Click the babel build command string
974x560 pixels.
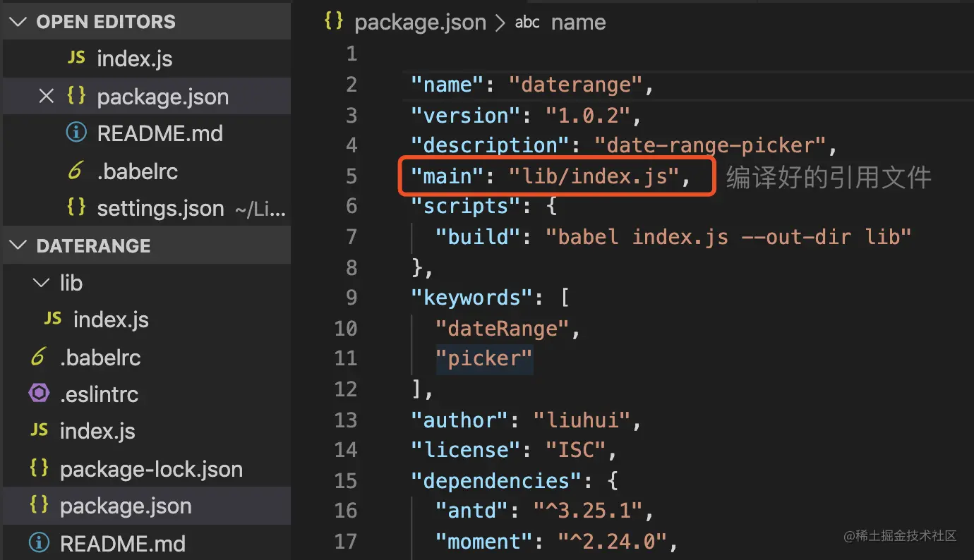pyautogui.click(x=728, y=236)
